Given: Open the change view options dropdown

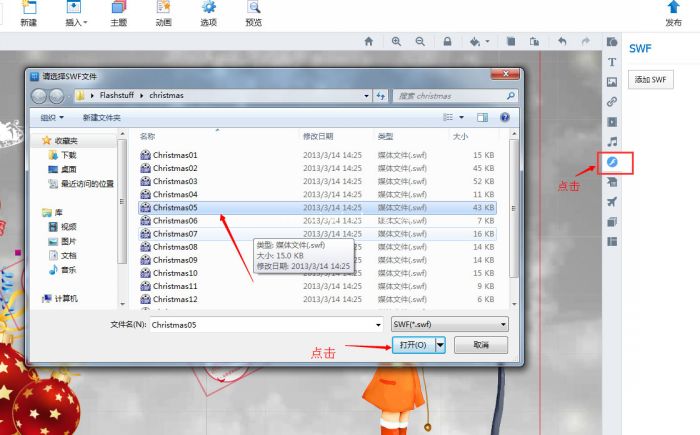Looking at the screenshot, I should (x=462, y=117).
